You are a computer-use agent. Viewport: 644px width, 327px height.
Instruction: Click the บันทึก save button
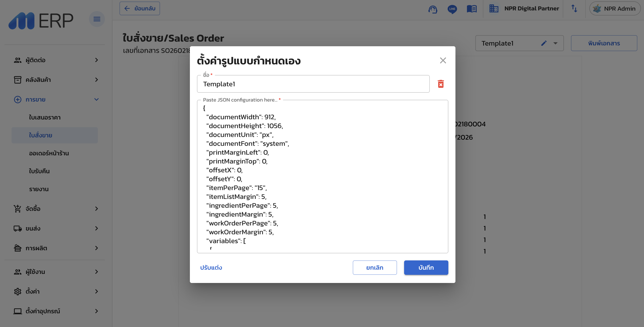426,267
